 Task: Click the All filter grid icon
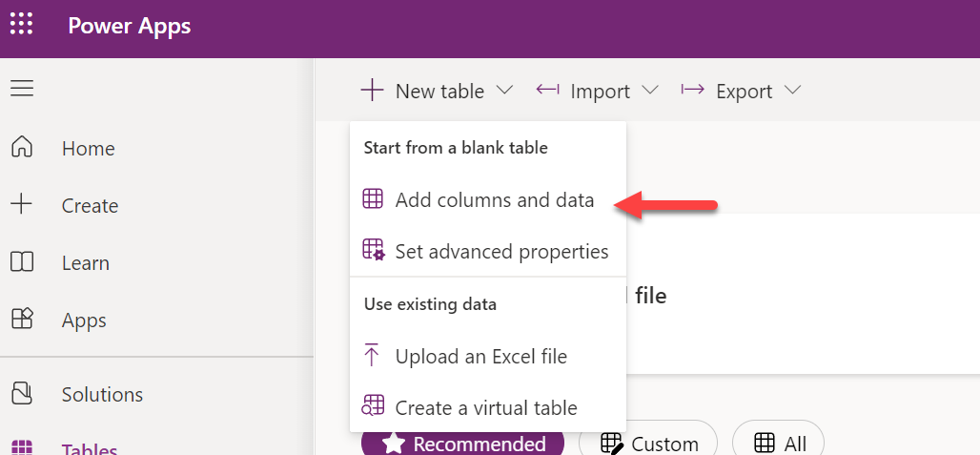765,444
